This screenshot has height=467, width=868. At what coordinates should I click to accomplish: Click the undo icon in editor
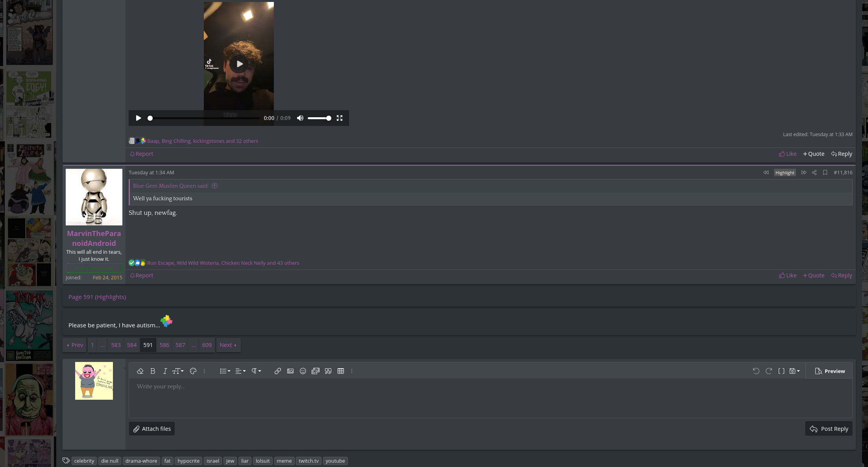click(756, 371)
